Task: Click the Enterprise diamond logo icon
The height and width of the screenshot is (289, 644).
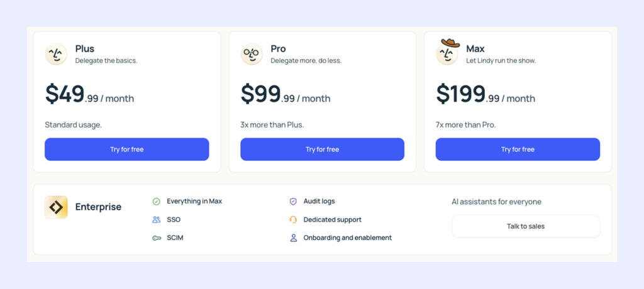Action: [x=56, y=207]
